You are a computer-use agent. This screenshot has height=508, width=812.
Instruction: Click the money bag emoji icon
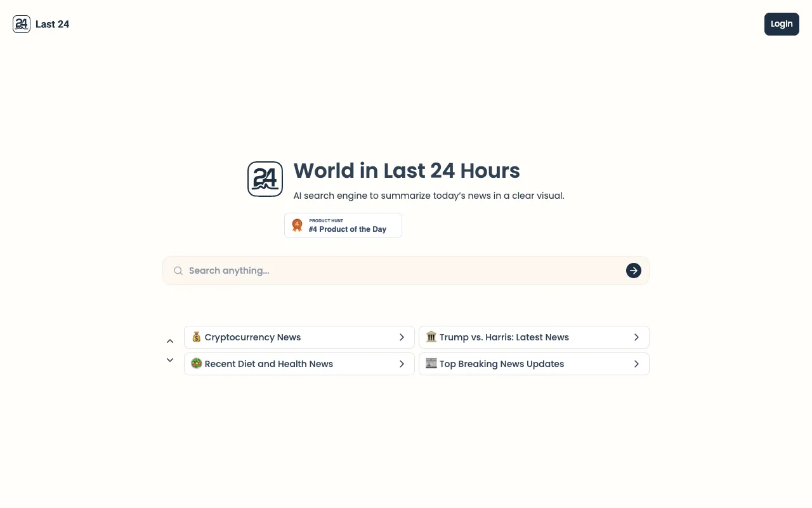pos(197,337)
